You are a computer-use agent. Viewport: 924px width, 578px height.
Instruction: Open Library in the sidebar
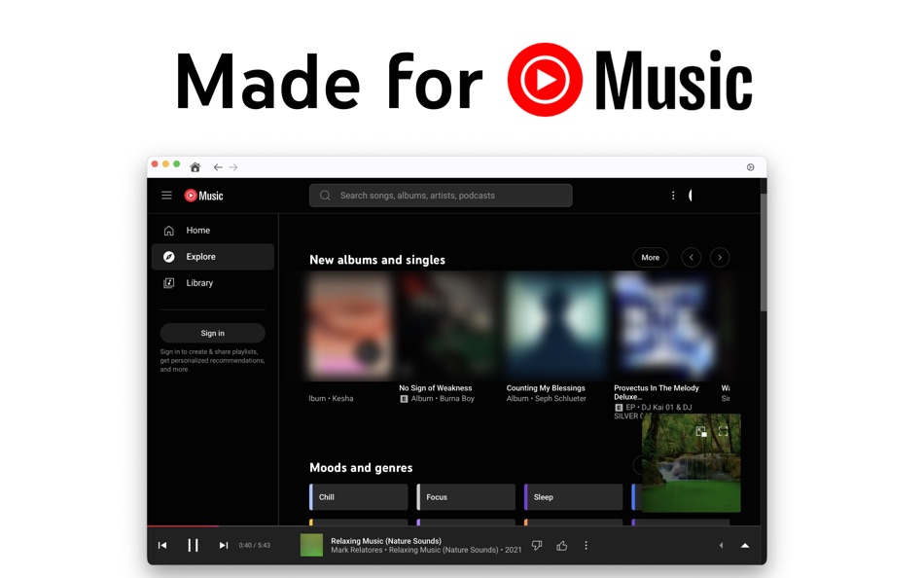213,283
